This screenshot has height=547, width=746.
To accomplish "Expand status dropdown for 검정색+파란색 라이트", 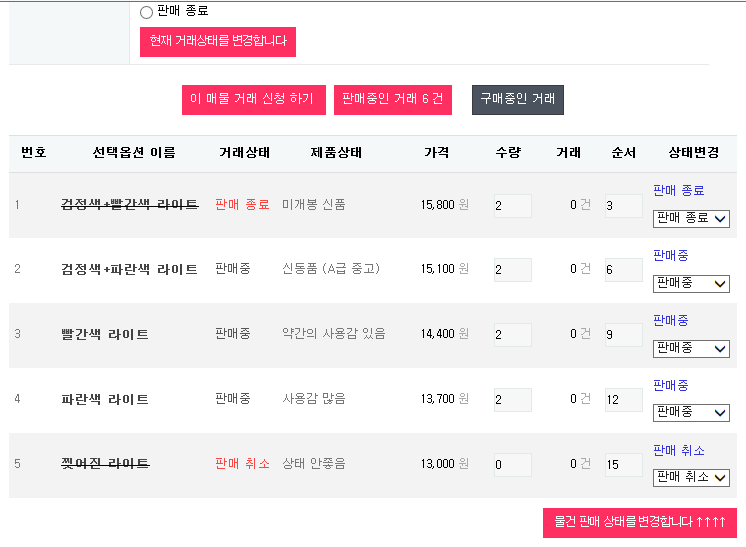I will pyautogui.click(x=691, y=284).
